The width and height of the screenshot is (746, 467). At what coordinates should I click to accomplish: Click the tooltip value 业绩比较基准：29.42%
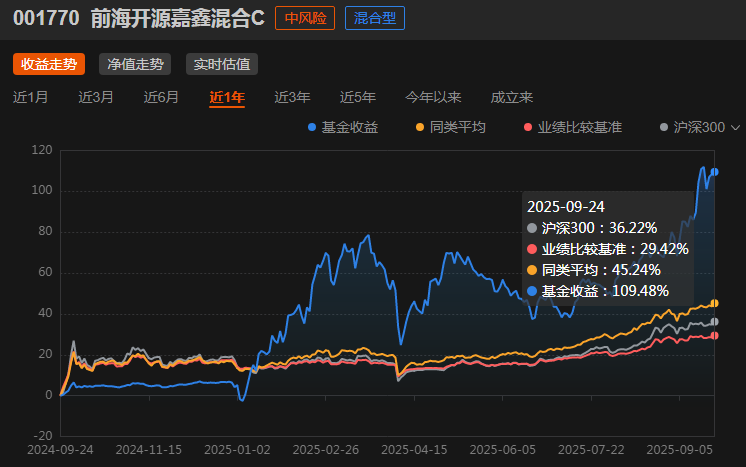[608, 249]
